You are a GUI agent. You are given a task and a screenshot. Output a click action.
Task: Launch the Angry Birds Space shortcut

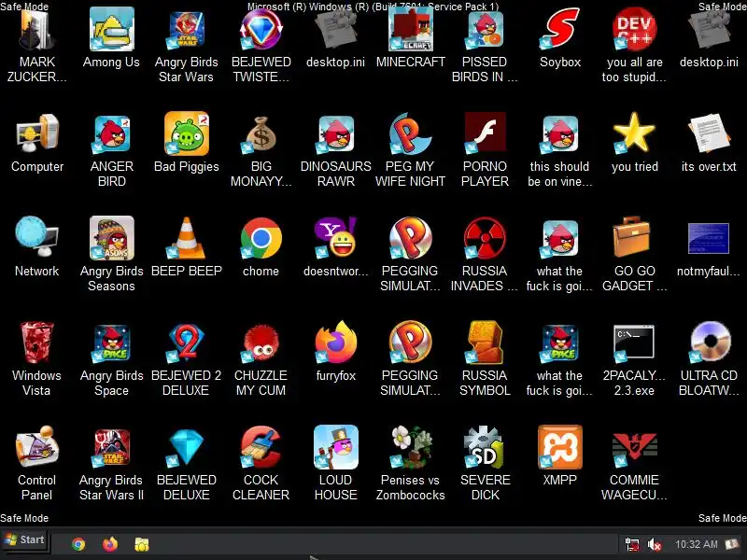tap(111, 343)
